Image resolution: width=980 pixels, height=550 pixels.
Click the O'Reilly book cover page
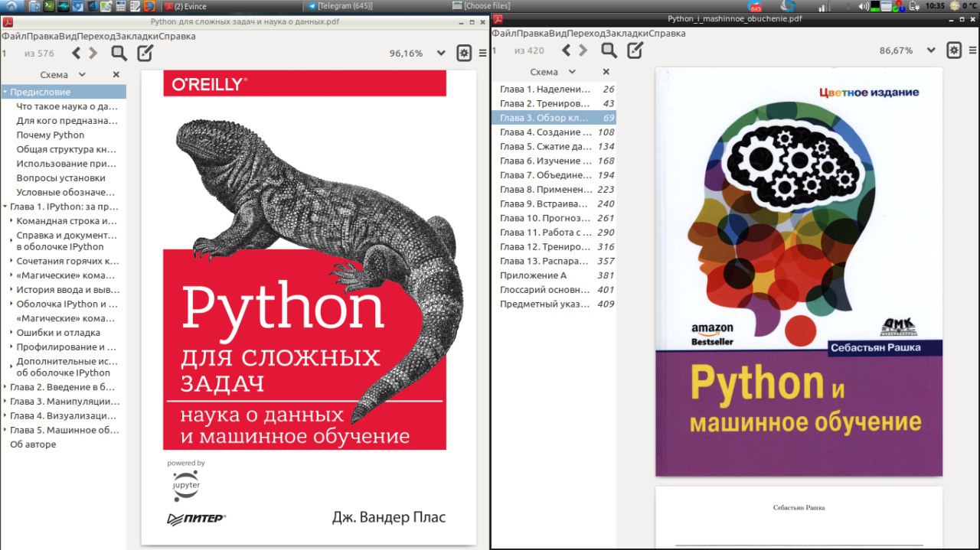click(x=308, y=306)
